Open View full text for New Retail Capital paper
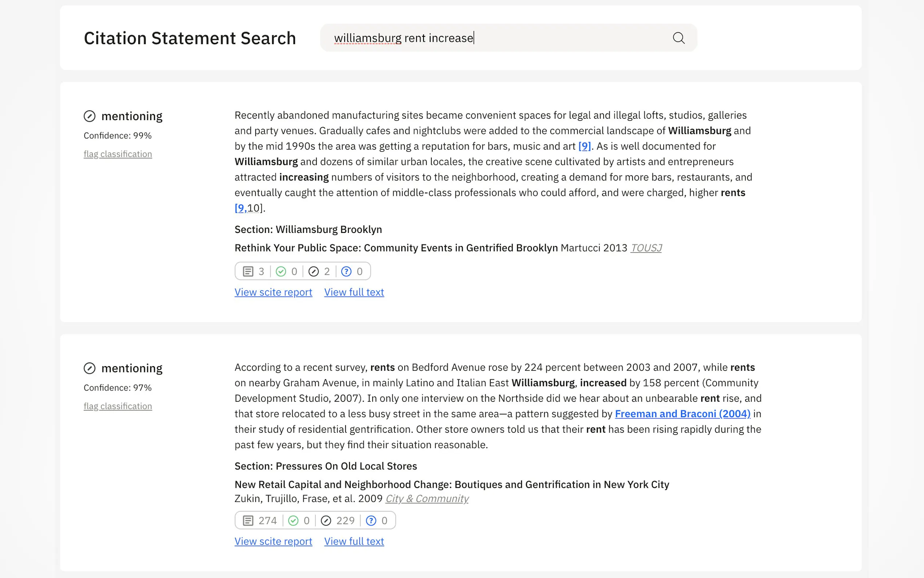 pyautogui.click(x=354, y=541)
